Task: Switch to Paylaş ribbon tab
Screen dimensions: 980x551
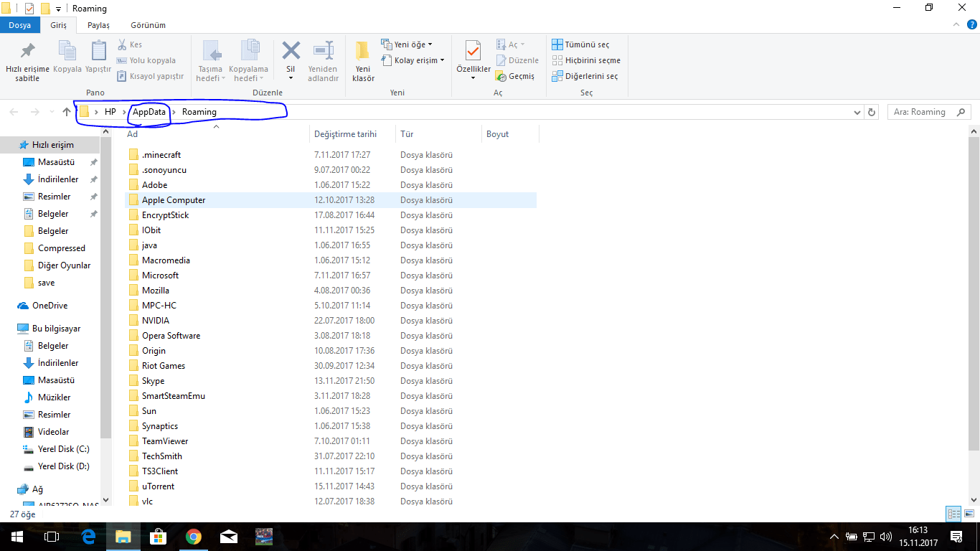Action: pos(98,25)
